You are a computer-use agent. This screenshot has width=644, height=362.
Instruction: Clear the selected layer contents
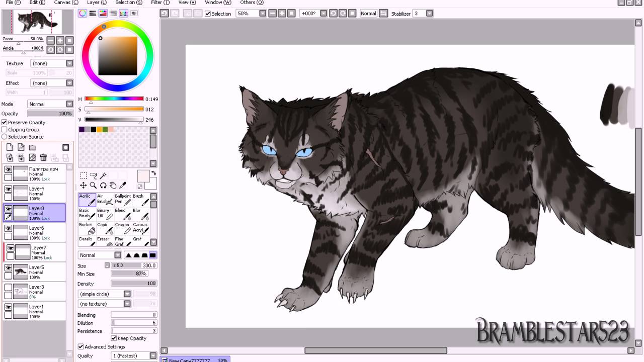click(32, 158)
